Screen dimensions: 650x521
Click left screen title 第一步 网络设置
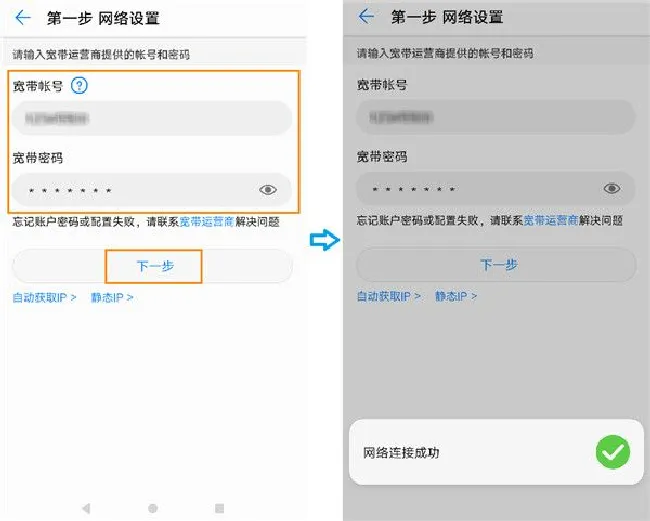pos(103,18)
